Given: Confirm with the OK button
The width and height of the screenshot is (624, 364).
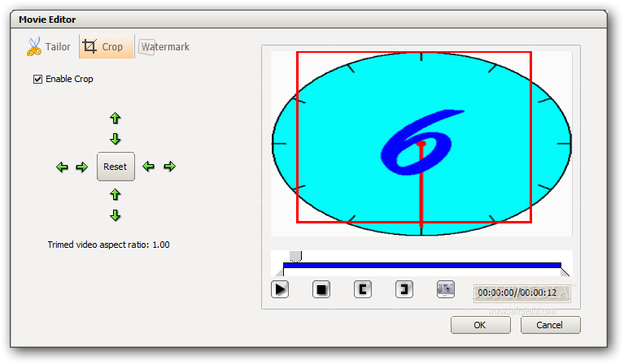Looking at the screenshot, I should click(x=480, y=325).
